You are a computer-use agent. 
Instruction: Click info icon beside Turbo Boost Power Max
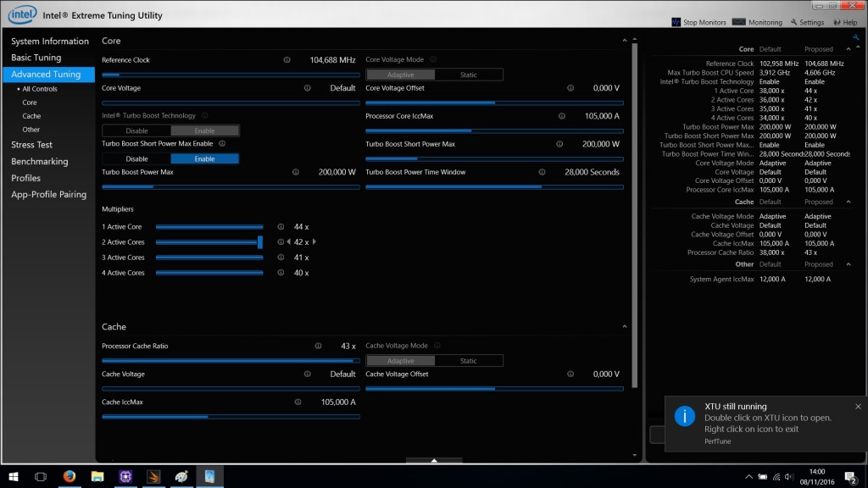coord(296,172)
